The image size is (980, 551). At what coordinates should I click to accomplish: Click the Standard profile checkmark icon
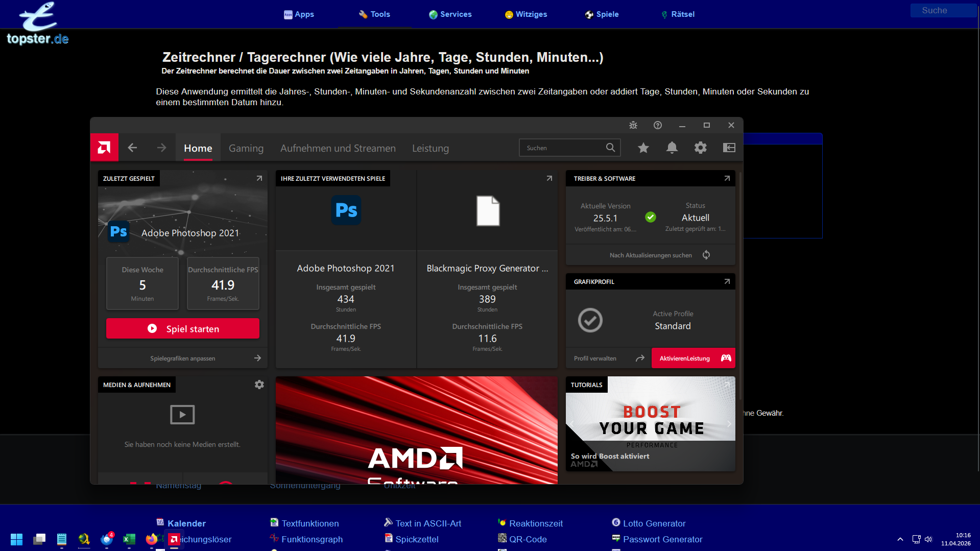coord(590,320)
